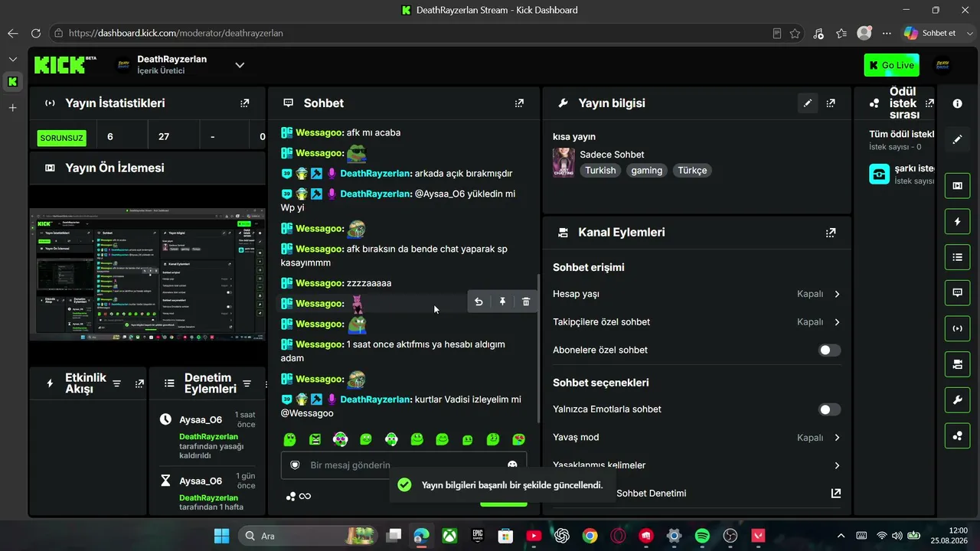Expand the browser sidebar tab chevron
The image size is (980, 551).
tap(12, 59)
